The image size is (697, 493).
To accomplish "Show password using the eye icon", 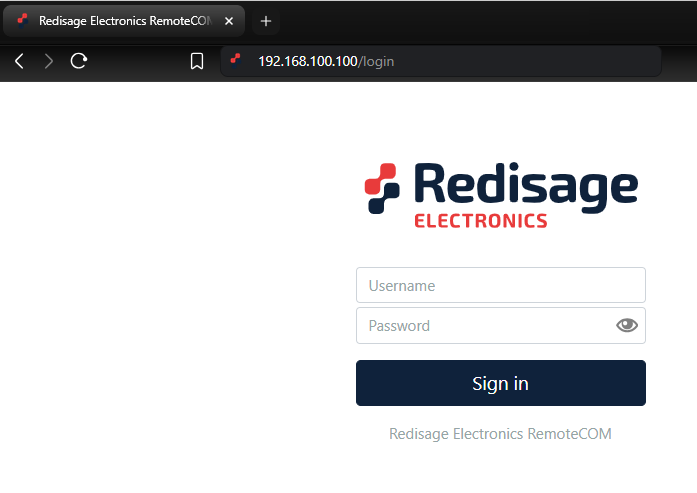I will click(627, 325).
